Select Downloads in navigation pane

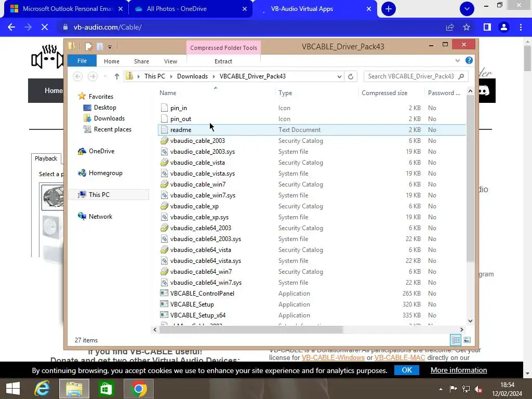click(x=109, y=118)
